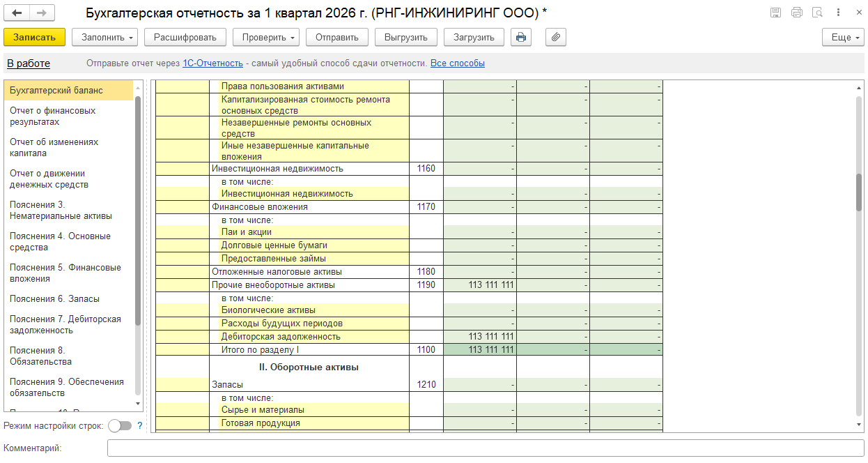Open the 1С-Отчетность link
The height and width of the screenshot is (463, 868).
coord(212,63)
